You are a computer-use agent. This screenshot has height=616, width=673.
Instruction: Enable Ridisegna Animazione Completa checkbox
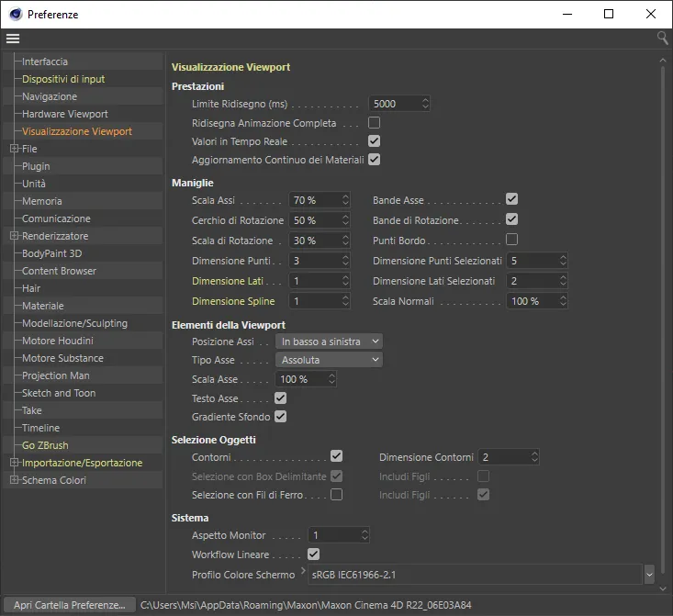[374, 123]
